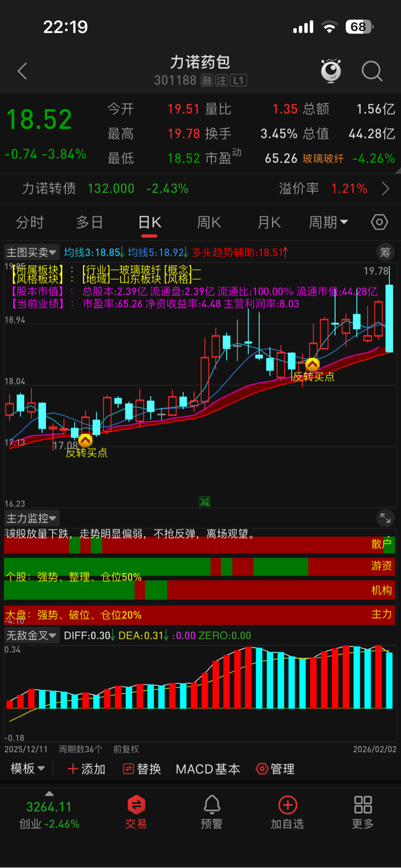Tap the 机构 bar row
Viewport: 401px width, 868px height.
[x=199, y=590]
